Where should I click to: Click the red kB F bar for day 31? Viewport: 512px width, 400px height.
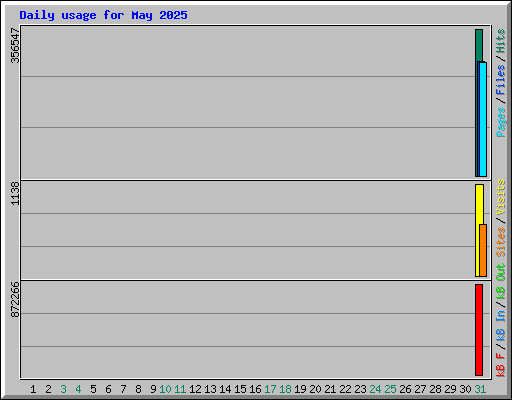(479, 330)
